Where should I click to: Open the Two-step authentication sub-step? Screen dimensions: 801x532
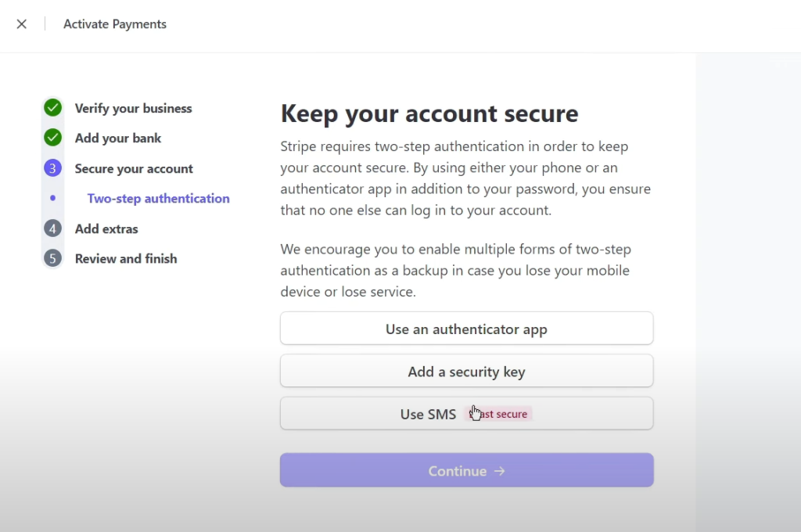click(x=158, y=199)
